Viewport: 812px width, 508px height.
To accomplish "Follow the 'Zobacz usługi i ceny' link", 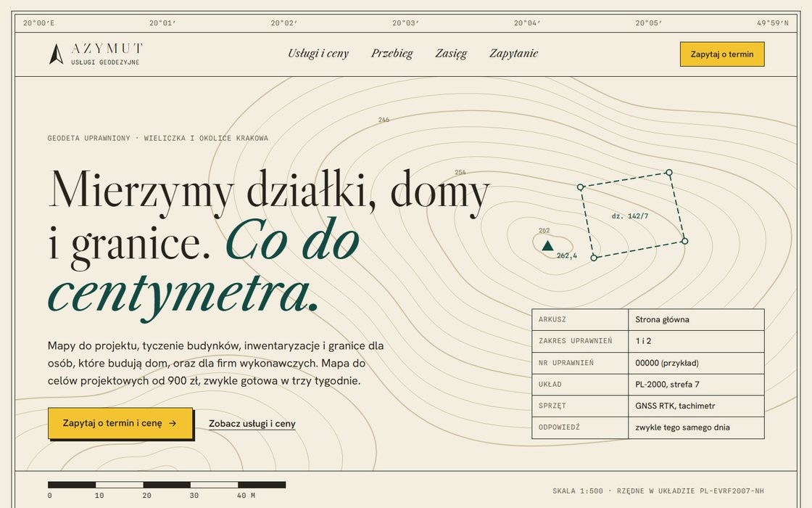I will [x=252, y=424].
